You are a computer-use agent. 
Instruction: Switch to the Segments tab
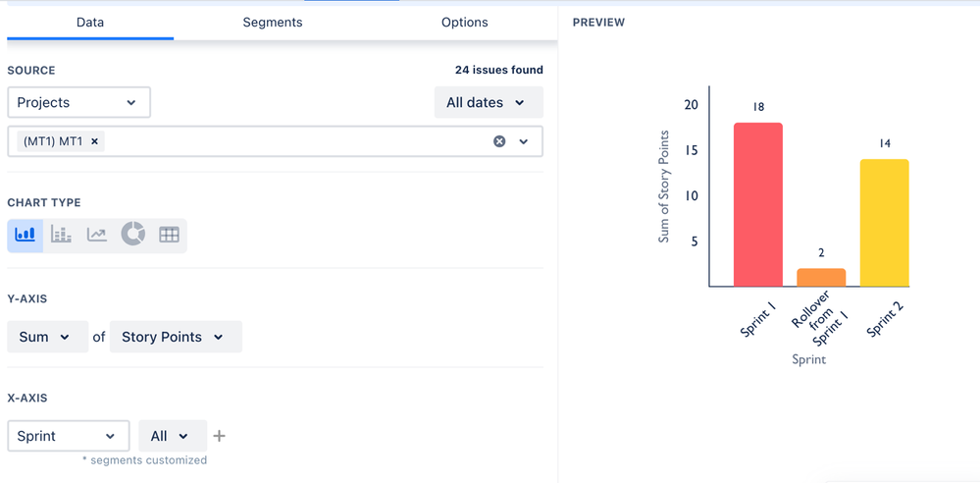[x=273, y=23]
